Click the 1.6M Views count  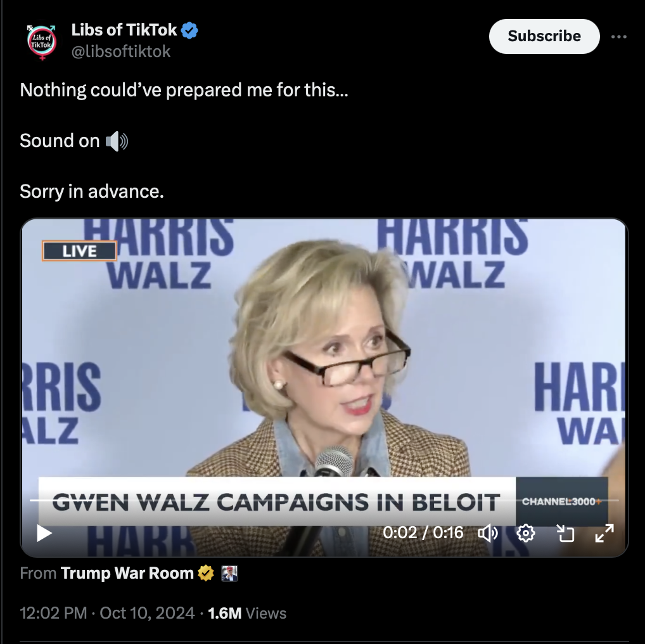pyautogui.click(x=247, y=613)
